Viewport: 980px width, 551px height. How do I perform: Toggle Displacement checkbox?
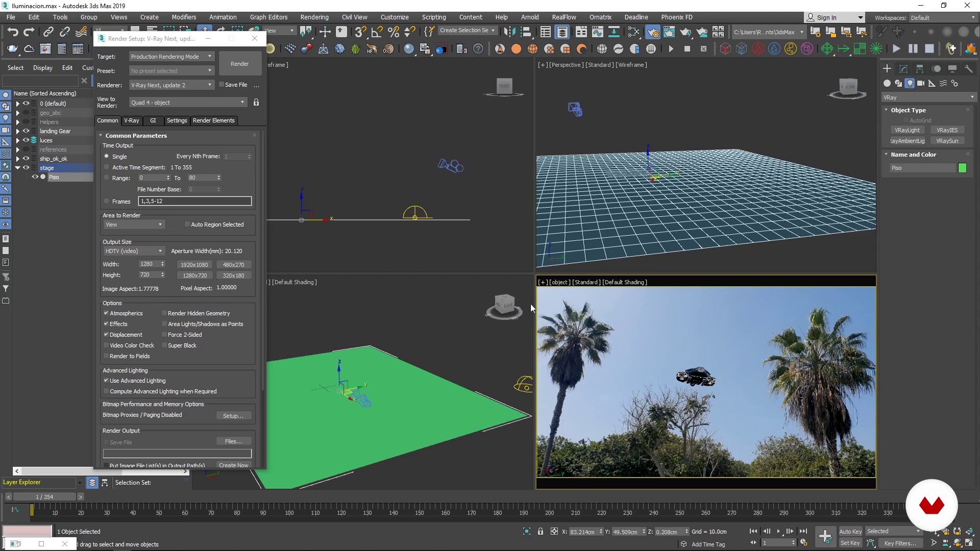(106, 335)
